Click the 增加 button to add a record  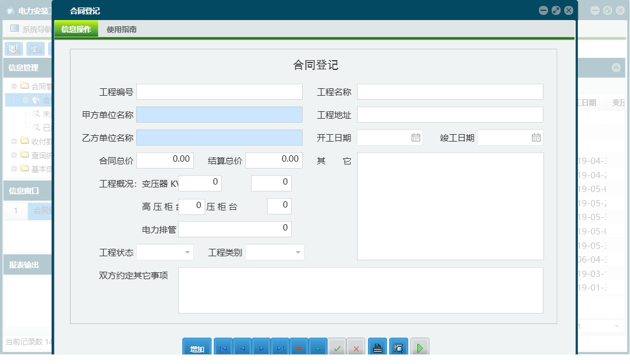click(196, 347)
